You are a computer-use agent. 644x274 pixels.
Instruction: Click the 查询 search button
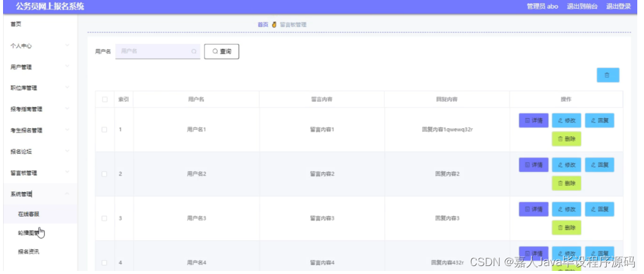point(222,51)
